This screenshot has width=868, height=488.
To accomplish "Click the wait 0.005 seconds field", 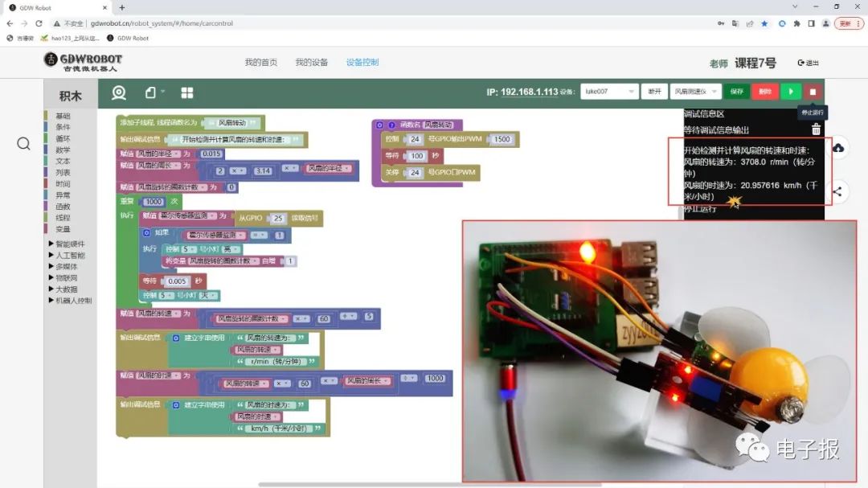I will pyautogui.click(x=177, y=281).
